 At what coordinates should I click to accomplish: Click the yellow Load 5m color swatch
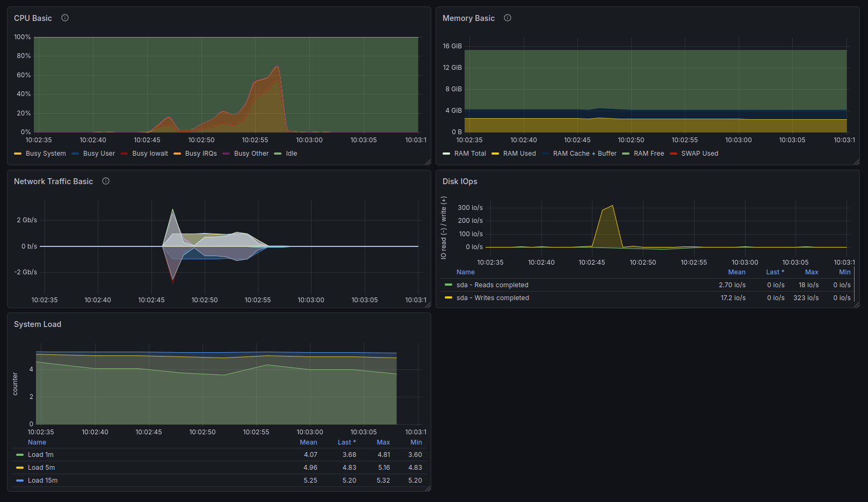20,468
